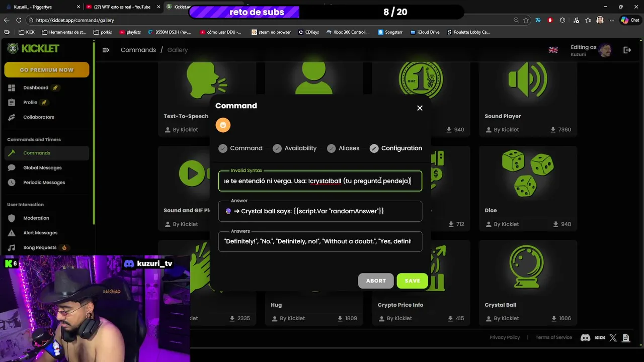Open the Availability step tab
644x362 pixels.
(x=295, y=148)
